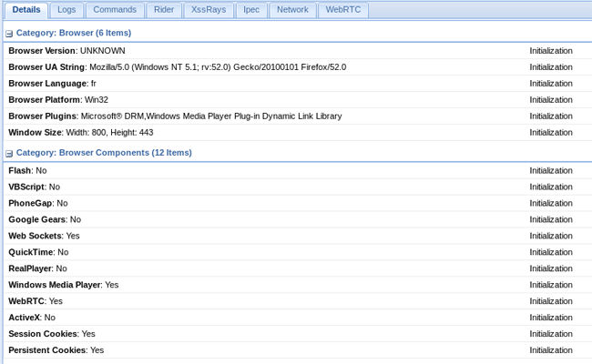Image resolution: width=592 pixels, height=364 pixels.
Task: Click Initialization in the VBScript row
Action: click(x=551, y=187)
